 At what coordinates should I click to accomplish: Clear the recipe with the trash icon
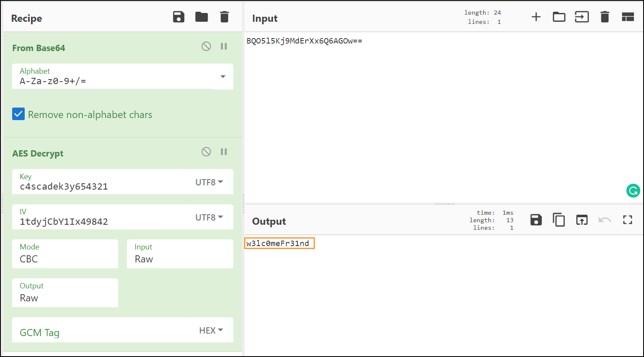coord(224,17)
